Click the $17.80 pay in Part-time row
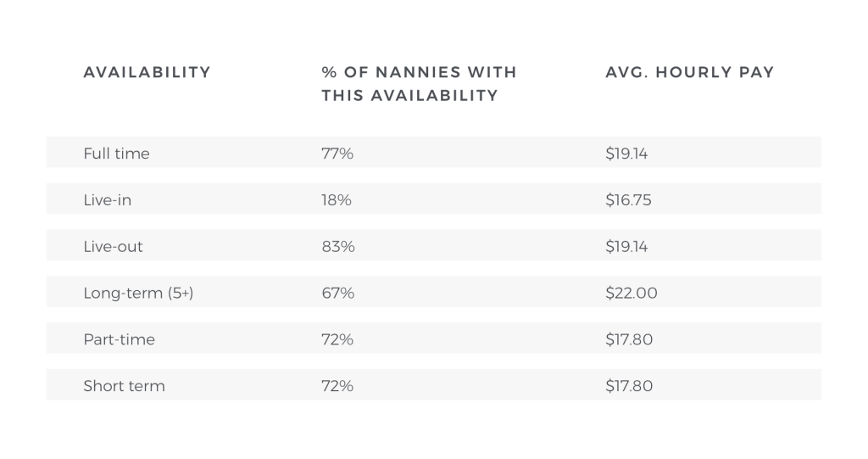 (629, 339)
